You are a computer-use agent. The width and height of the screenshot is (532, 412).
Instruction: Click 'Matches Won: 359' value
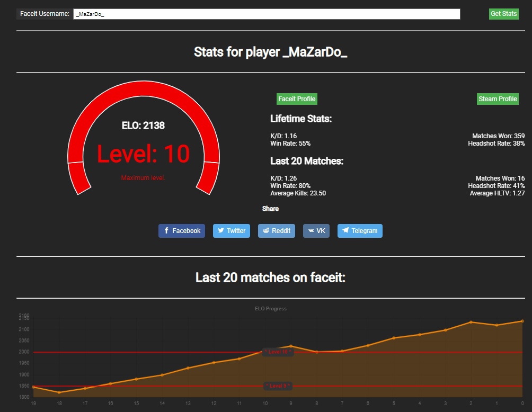click(499, 136)
